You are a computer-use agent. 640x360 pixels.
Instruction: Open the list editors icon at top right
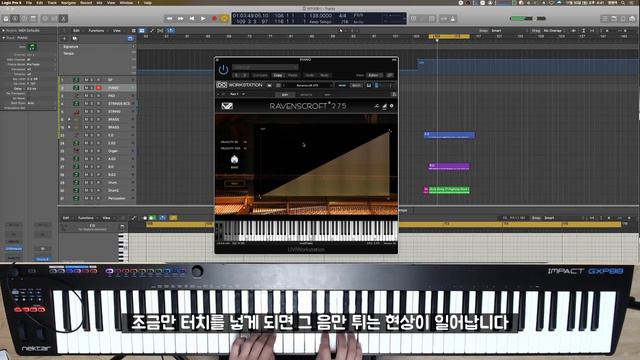coord(604,18)
